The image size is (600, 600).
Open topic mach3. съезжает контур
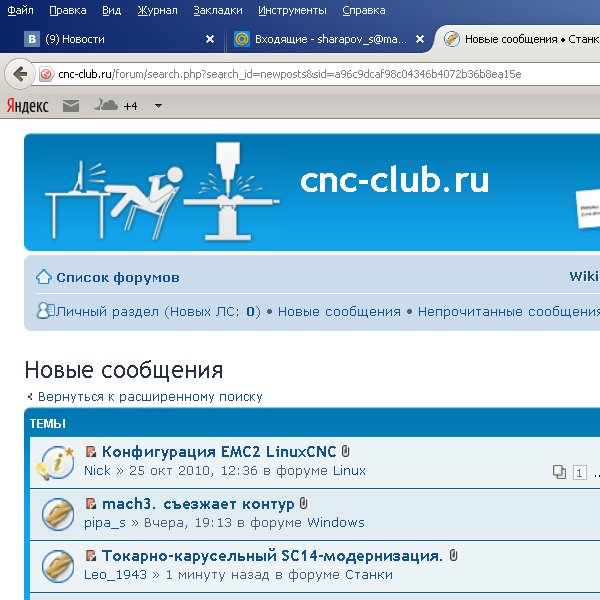198,504
